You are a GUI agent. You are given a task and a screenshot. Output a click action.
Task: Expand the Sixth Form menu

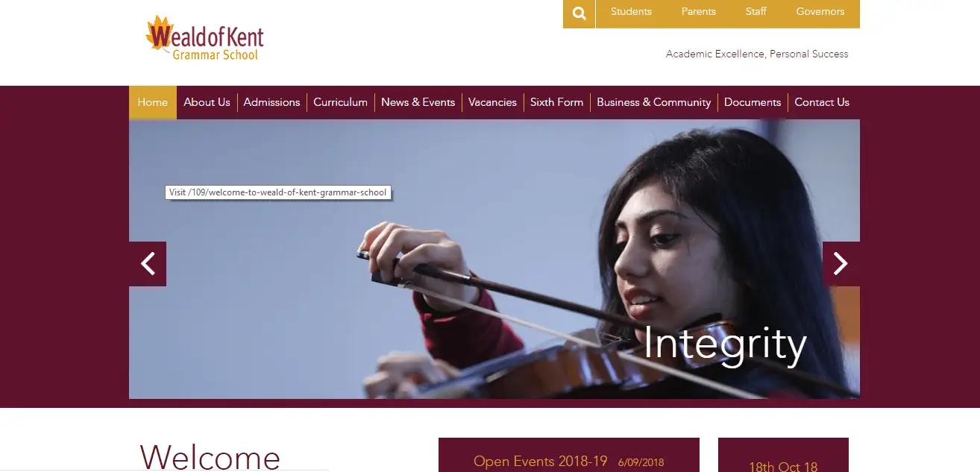click(x=556, y=102)
